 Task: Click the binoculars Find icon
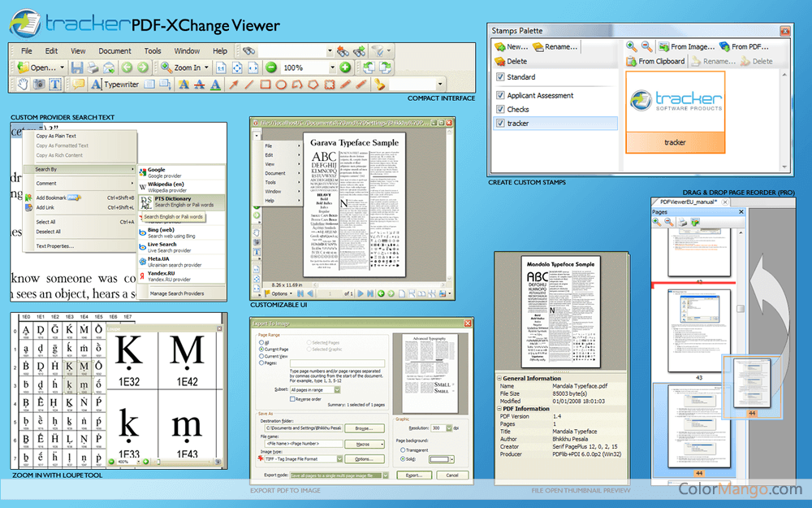tap(249, 50)
